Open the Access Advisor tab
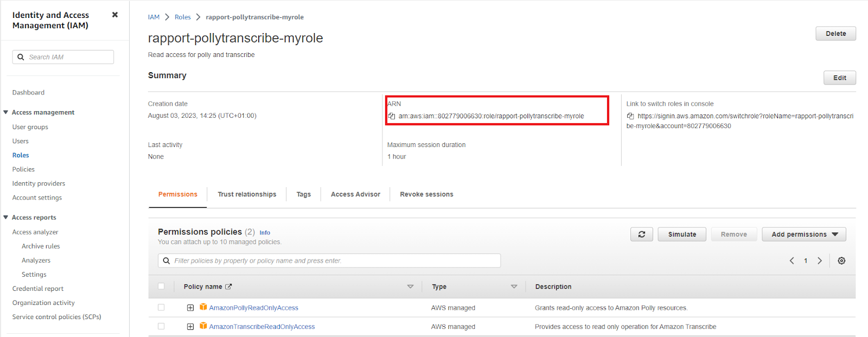Image resolution: width=868 pixels, height=337 pixels. tap(355, 194)
